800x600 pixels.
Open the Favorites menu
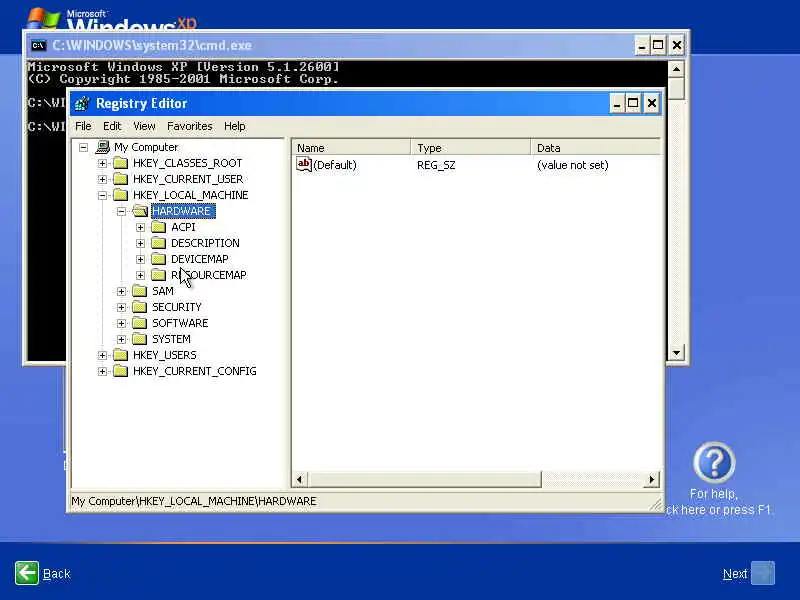[190, 126]
